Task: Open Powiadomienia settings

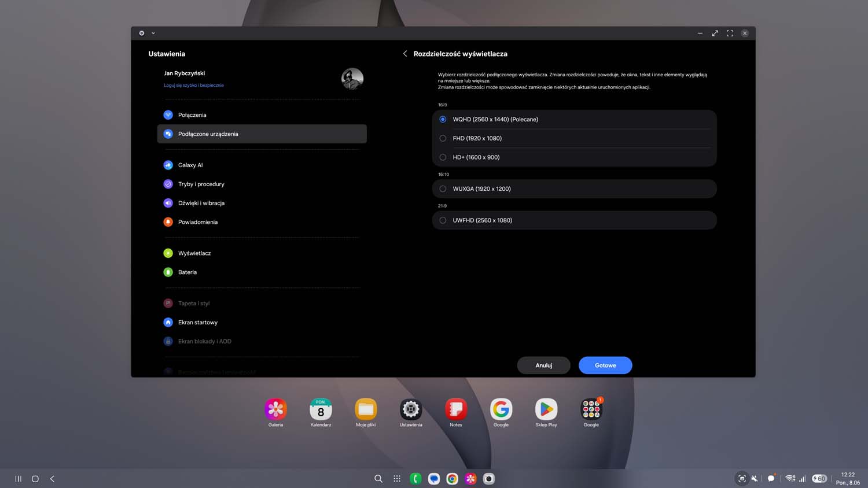Action: coord(262,222)
